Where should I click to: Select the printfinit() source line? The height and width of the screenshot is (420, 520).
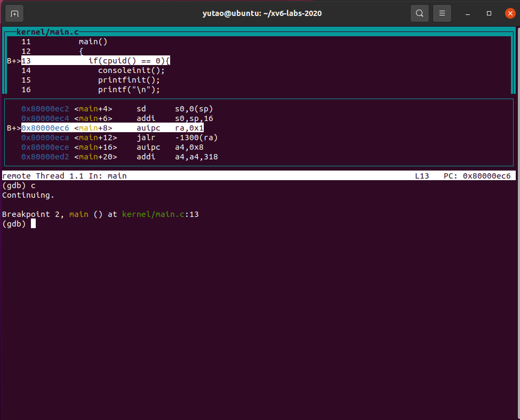(129, 80)
